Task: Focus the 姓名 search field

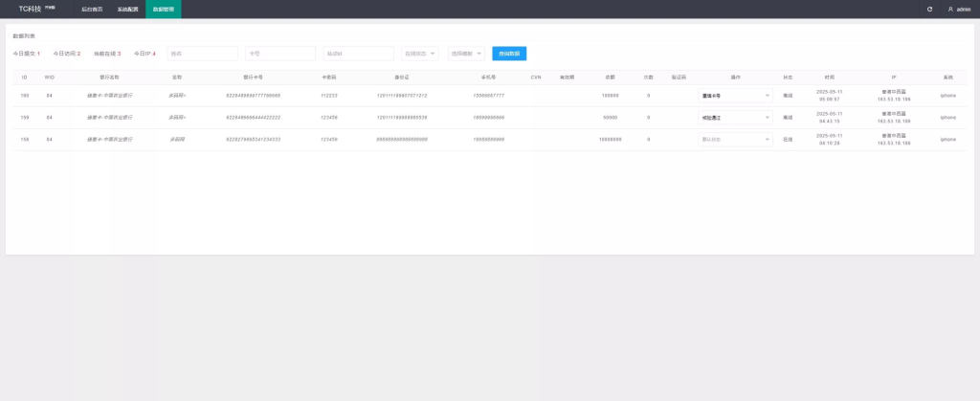Action: tap(203, 54)
